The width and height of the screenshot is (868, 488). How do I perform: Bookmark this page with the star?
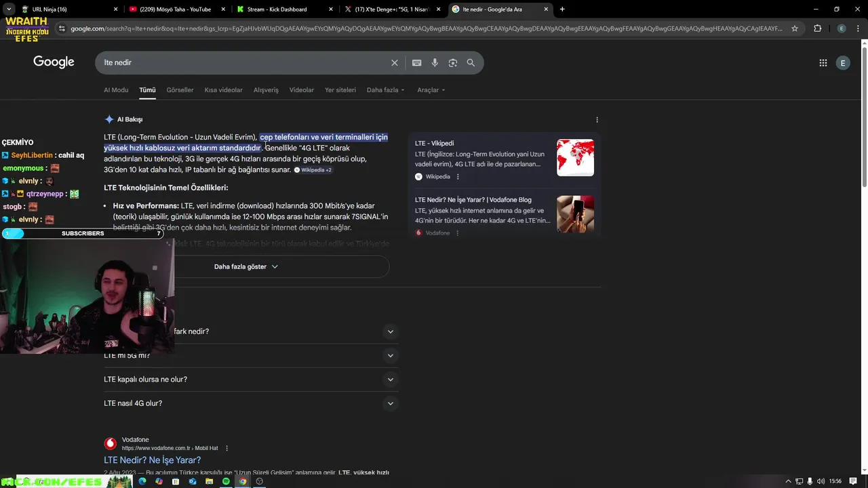(795, 28)
